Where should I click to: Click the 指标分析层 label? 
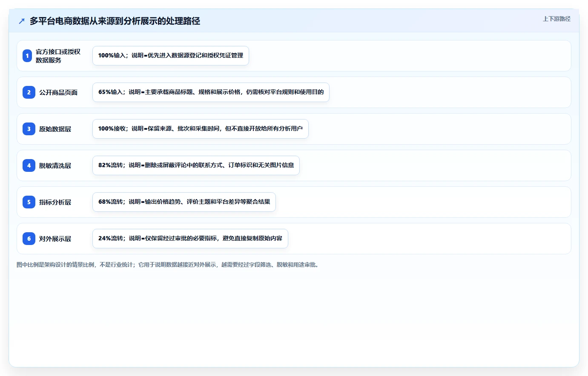(x=55, y=202)
